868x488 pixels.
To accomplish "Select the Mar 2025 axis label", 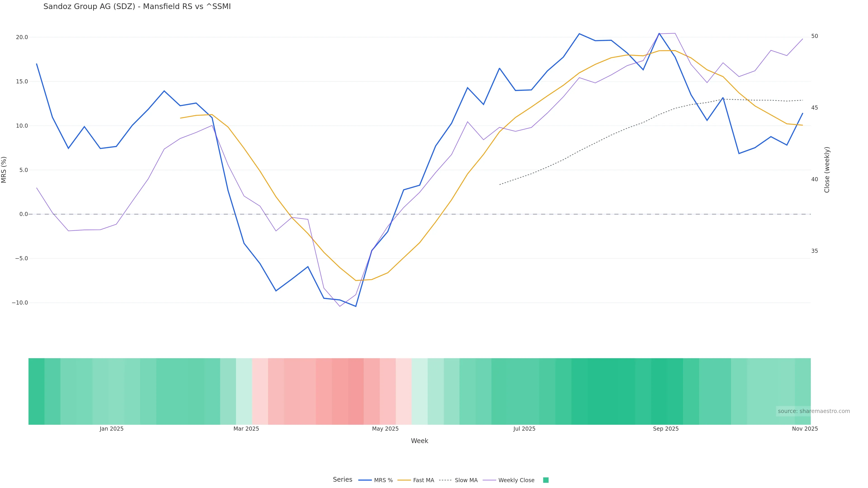I will [246, 429].
